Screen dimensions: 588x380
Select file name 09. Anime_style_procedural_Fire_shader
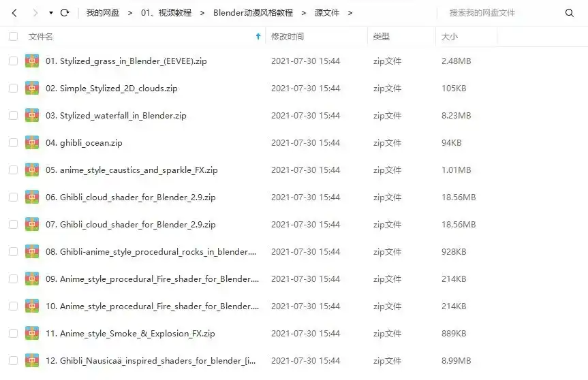pyautogui.click(x=152, y=279)
